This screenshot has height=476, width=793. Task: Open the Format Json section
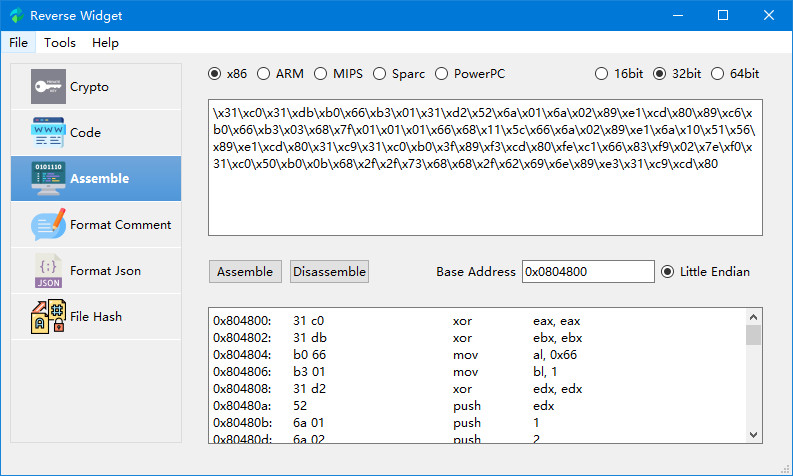tap(96, 271)
